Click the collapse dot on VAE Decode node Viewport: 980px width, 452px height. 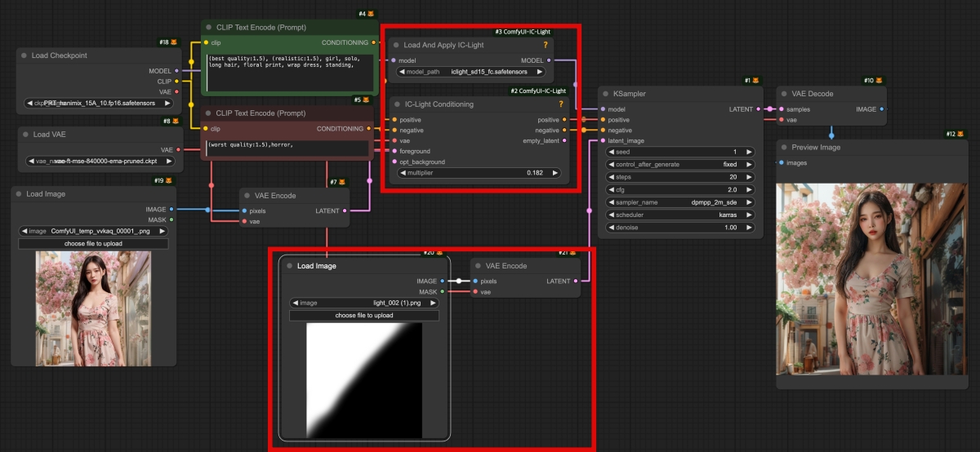click(785, 94)
